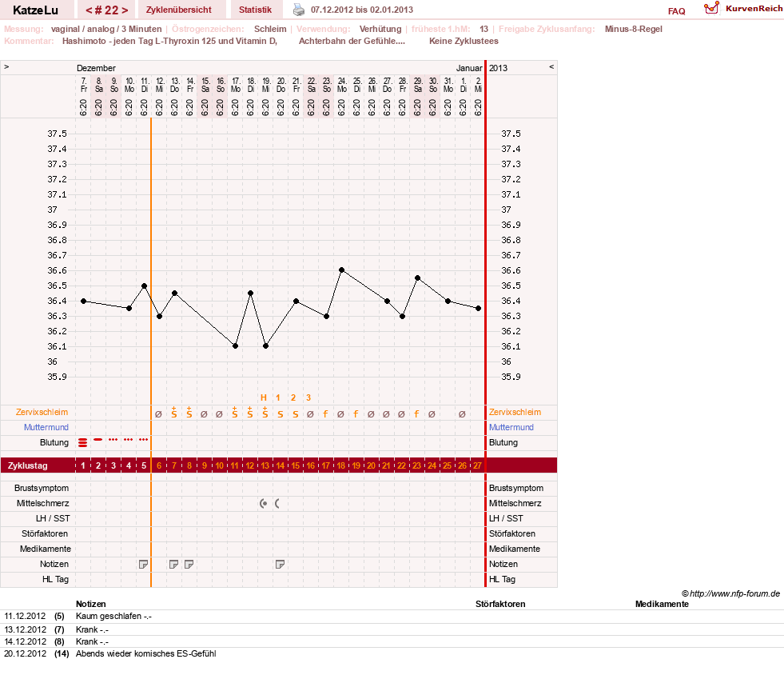Select the last temperature point on 2 January
Screen dimensions: 784x683
pyautogui.click(x=479, y=308)
